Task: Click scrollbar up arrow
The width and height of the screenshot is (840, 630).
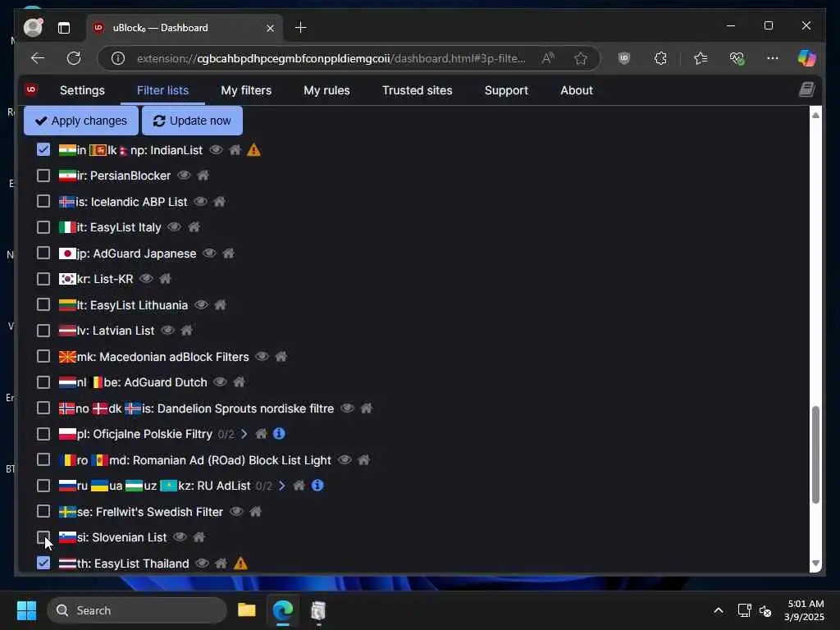Action: 815,115
